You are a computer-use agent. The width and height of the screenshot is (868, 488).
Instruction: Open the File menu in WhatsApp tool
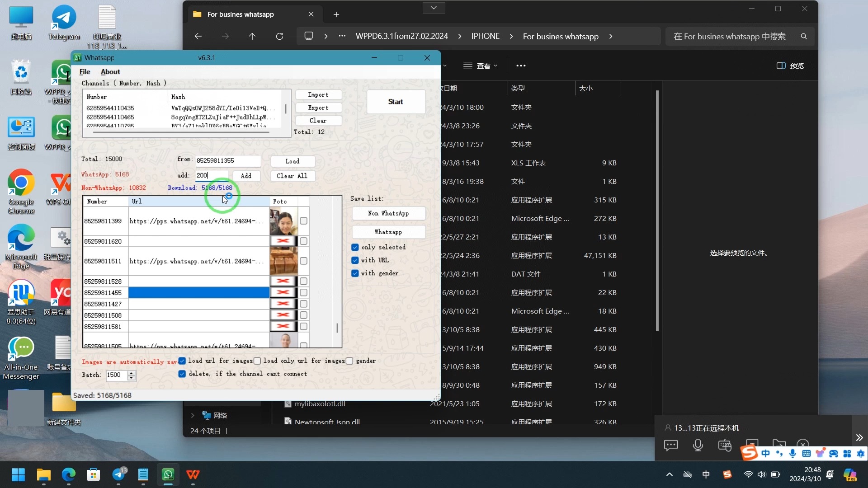[x=85, y=71]
